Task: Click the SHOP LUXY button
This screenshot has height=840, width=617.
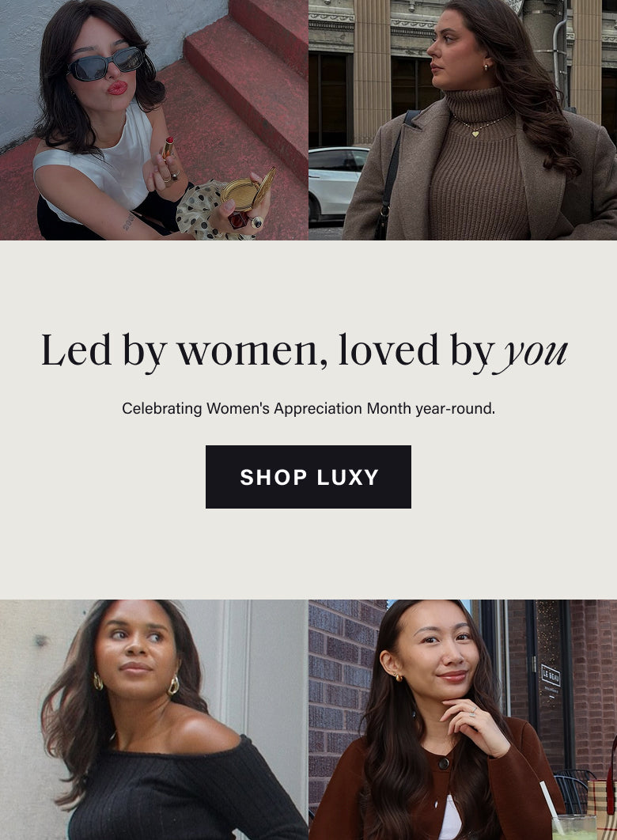Action: point(308,477)
